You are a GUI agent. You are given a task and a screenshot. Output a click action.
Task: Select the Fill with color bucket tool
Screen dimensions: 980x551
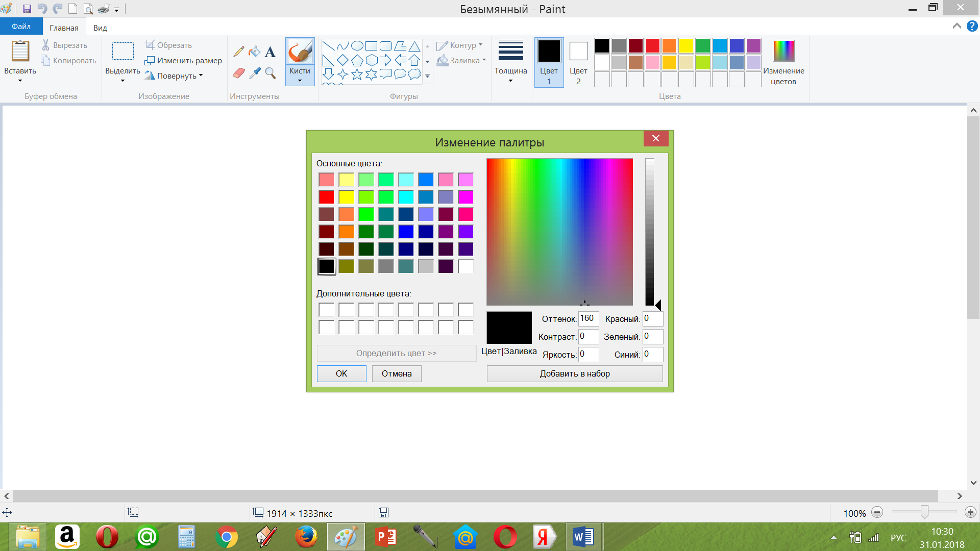pos(254,51)
